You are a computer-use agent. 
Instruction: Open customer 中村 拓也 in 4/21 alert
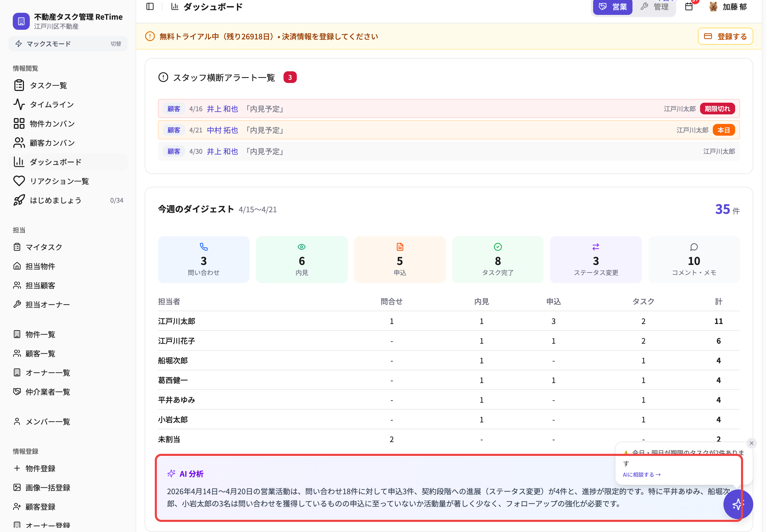click(x=222, y=130)
